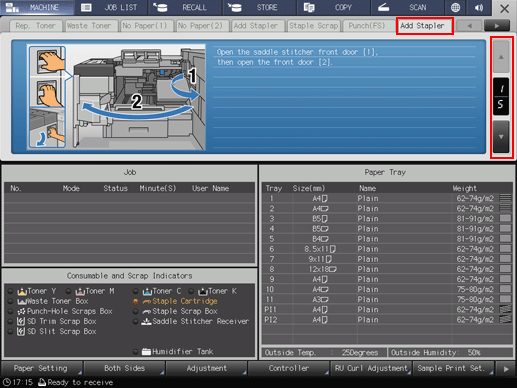
Task: Select the Punch(FS) tab
Action: (x=369, y=26)
